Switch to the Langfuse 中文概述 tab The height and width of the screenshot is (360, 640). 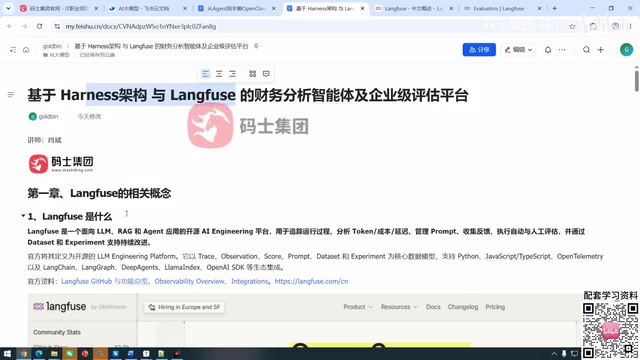(413, 8)
